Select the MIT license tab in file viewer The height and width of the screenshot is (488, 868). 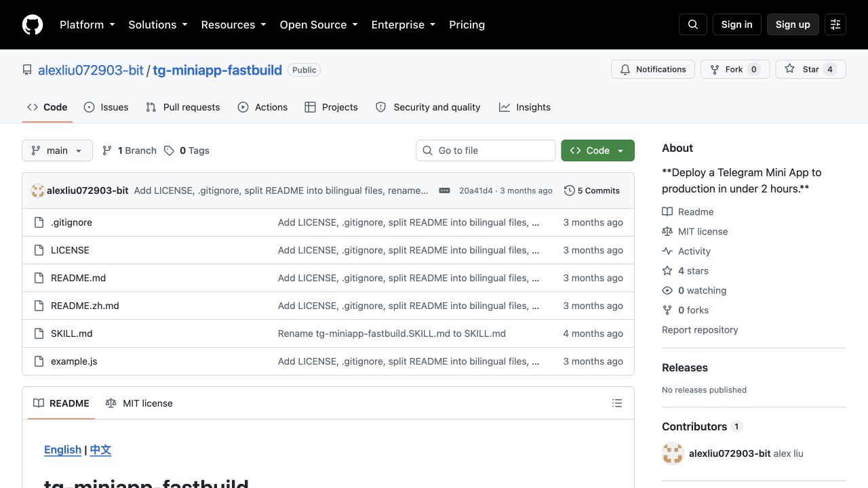[x=139, y=403]
